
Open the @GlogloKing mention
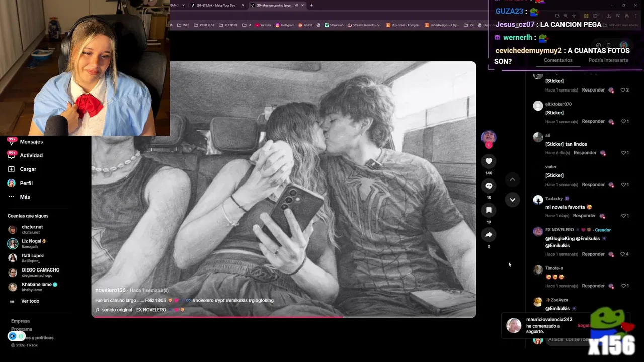pos(559,239)
